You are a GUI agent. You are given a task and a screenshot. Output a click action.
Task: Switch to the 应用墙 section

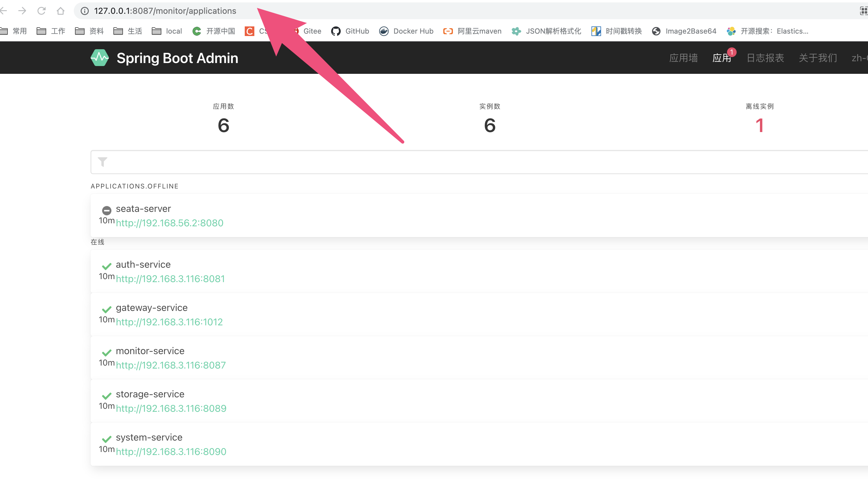click(683, 58)
